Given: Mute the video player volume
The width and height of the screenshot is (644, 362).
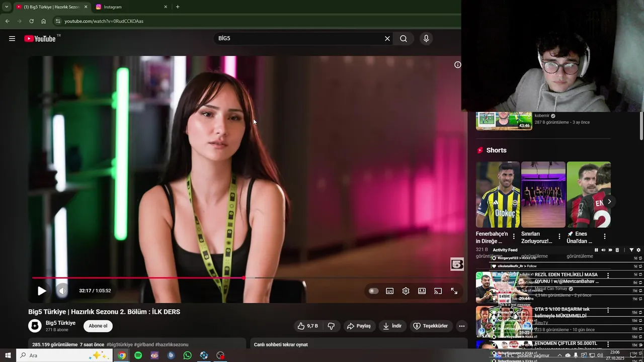Looking at the screenshot, I should coord(62,291).
